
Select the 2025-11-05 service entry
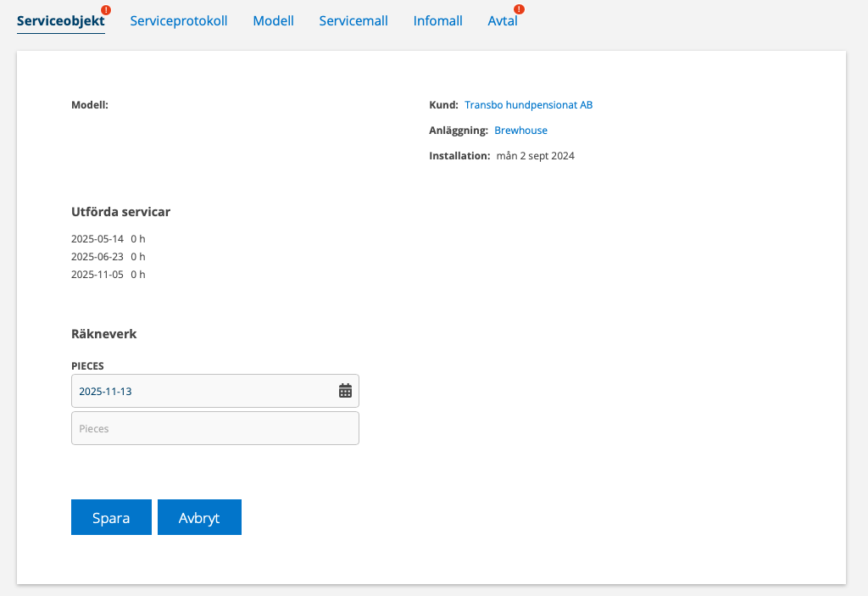coord(97,275)
